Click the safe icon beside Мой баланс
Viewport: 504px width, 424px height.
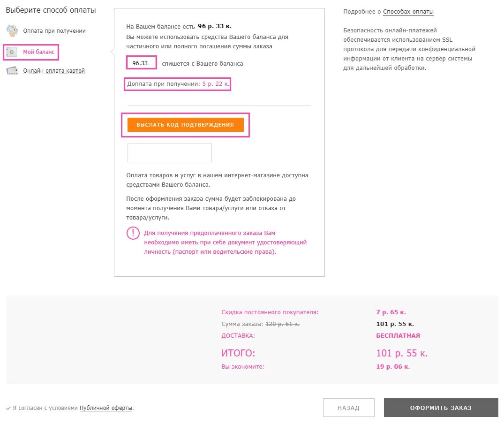coord(12,52)
